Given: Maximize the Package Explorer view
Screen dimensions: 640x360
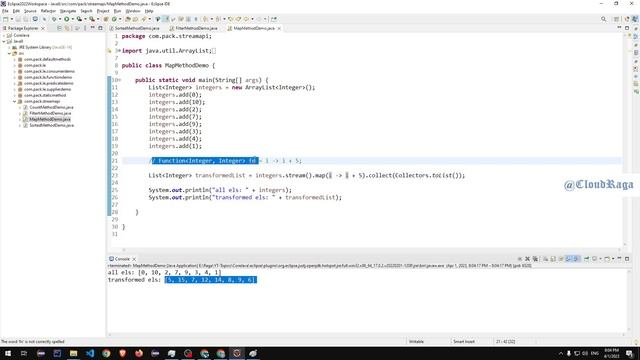Looking at the screenshot, I should click(x=100, y=28).
